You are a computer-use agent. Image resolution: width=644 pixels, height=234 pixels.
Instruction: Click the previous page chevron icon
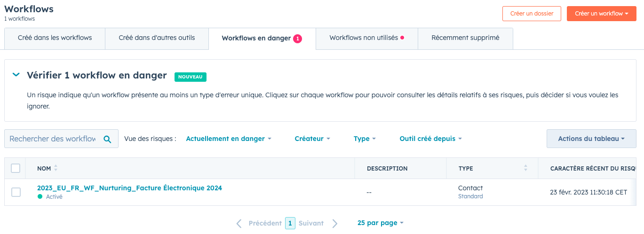click(x=239, y=223)
